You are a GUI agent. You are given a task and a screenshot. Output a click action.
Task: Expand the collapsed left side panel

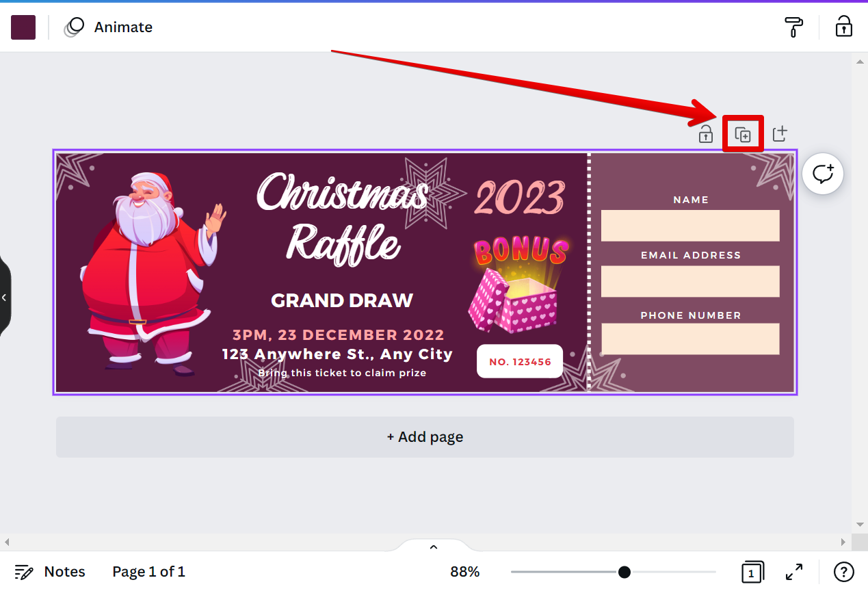pos(5,298)
